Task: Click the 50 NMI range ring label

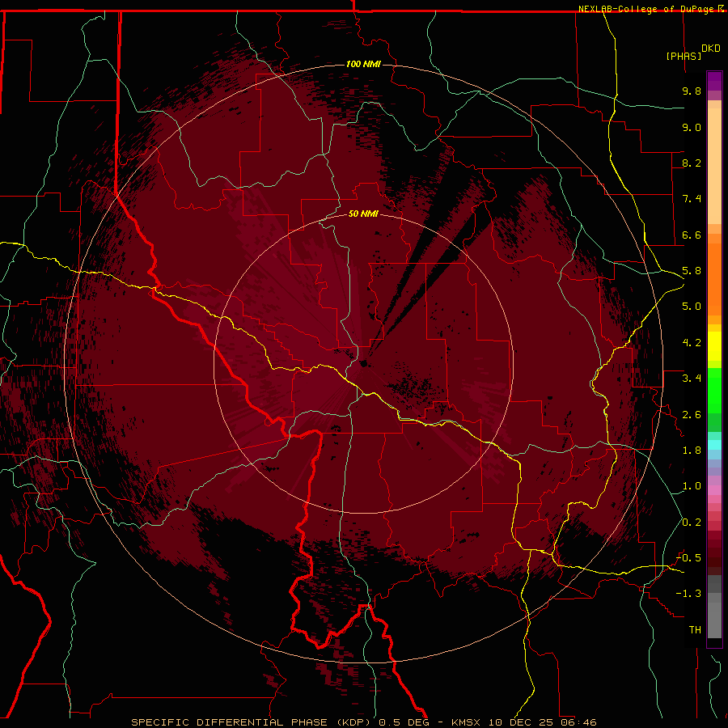Action: 363,214
